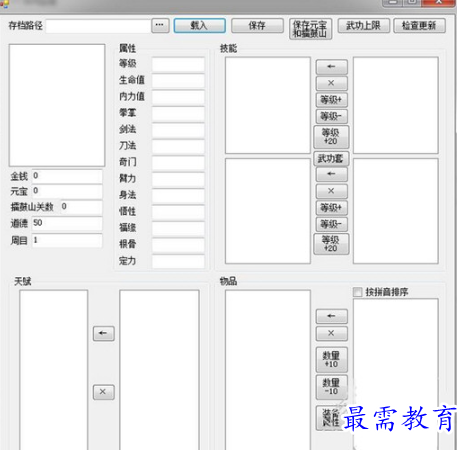Screen dimensions: 465x450
Task: Click the lower skills left-arrow button
Action: [x=331, y=174]
